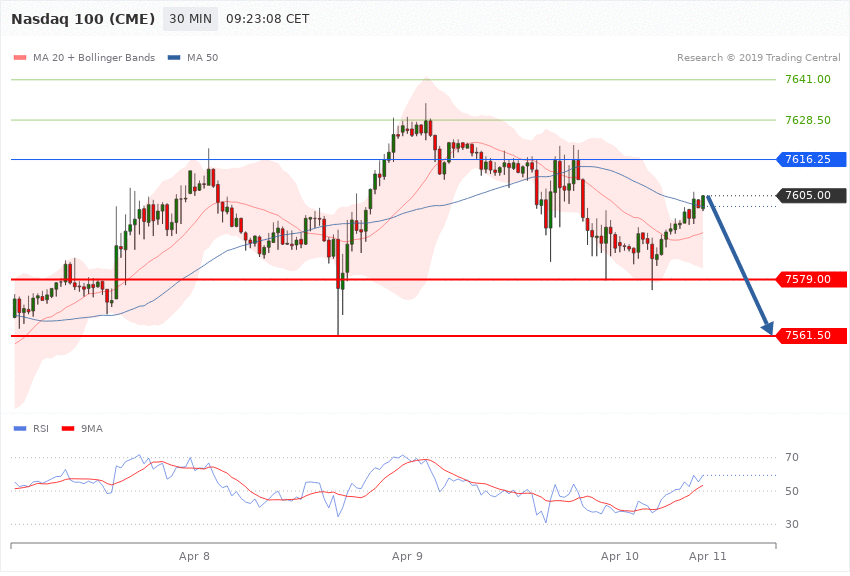This screenshot has width=850, height=576.
Task: Click the MA 50 legend label
Action: [202, 57]
